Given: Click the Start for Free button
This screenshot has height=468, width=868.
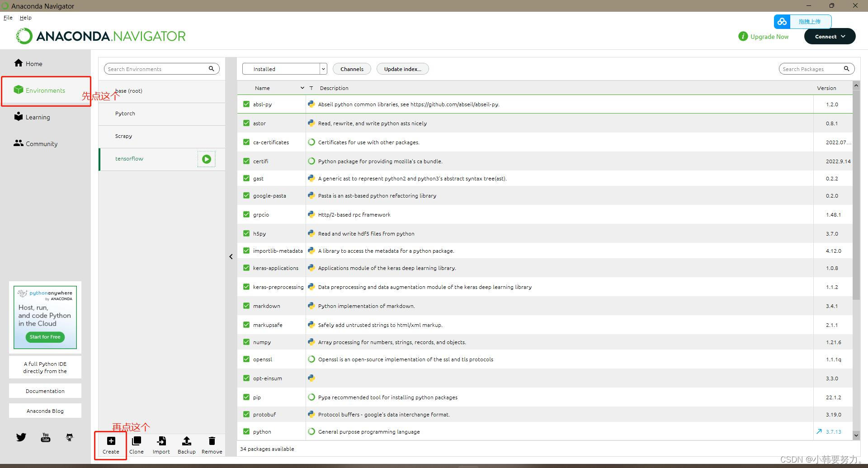Looking at the screenshot, I should (45, 337).
